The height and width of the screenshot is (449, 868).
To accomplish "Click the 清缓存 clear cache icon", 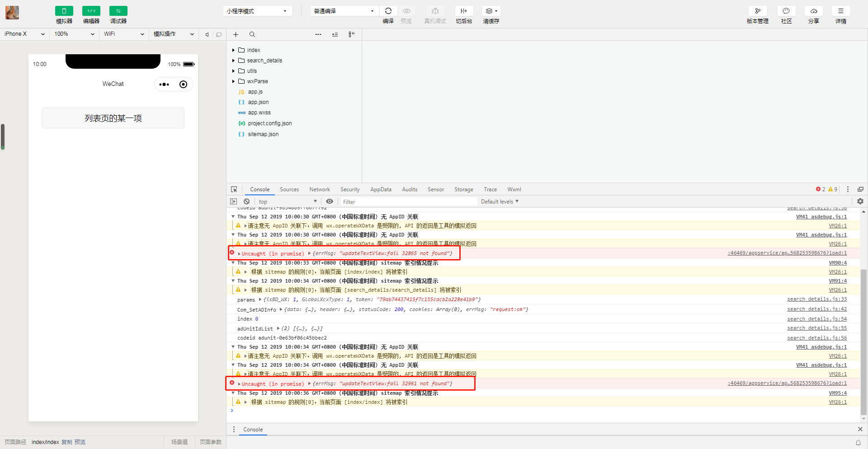I will tap(491, 11).
